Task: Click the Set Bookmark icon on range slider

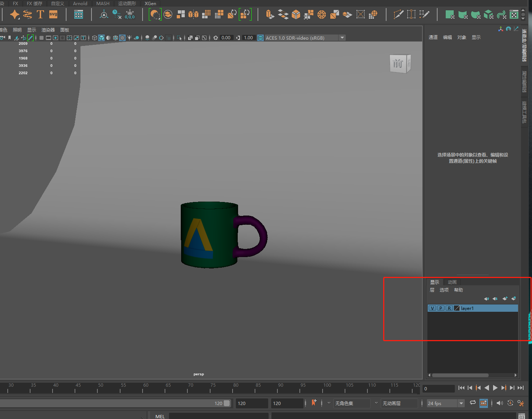Action: [314, 403]
